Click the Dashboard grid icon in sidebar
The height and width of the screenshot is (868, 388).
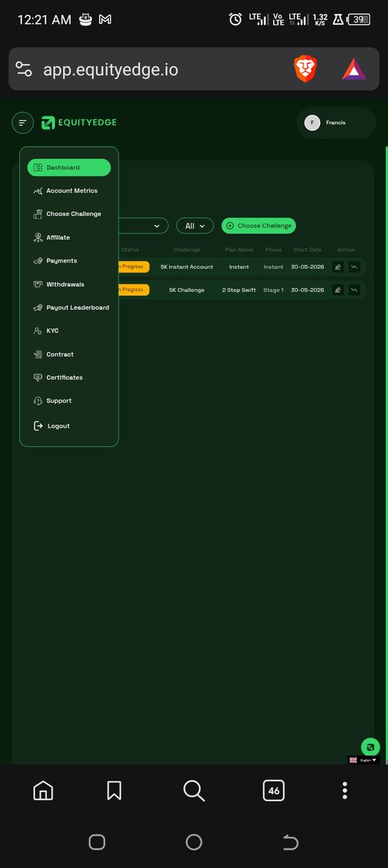[38, 168]
